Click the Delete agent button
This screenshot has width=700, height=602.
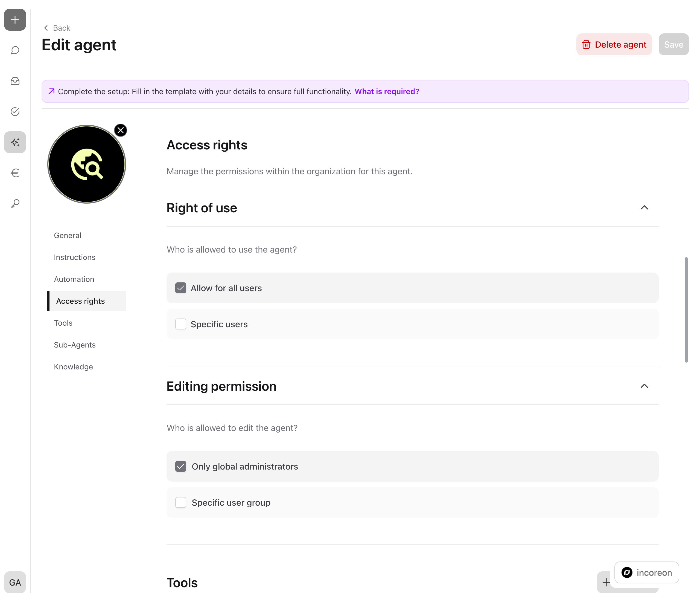[x=614, y=45]
